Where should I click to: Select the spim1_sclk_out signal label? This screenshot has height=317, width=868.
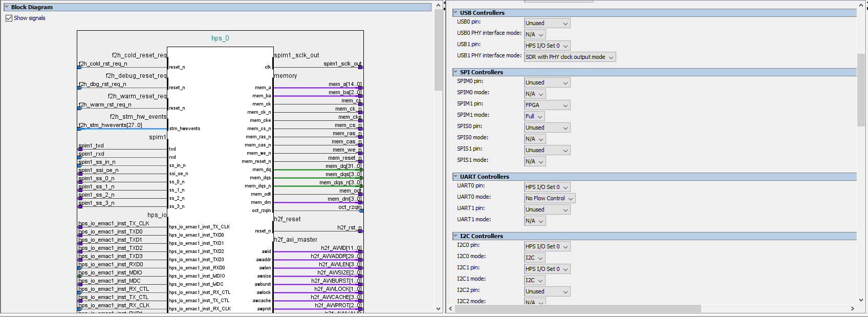coord(342,64)
